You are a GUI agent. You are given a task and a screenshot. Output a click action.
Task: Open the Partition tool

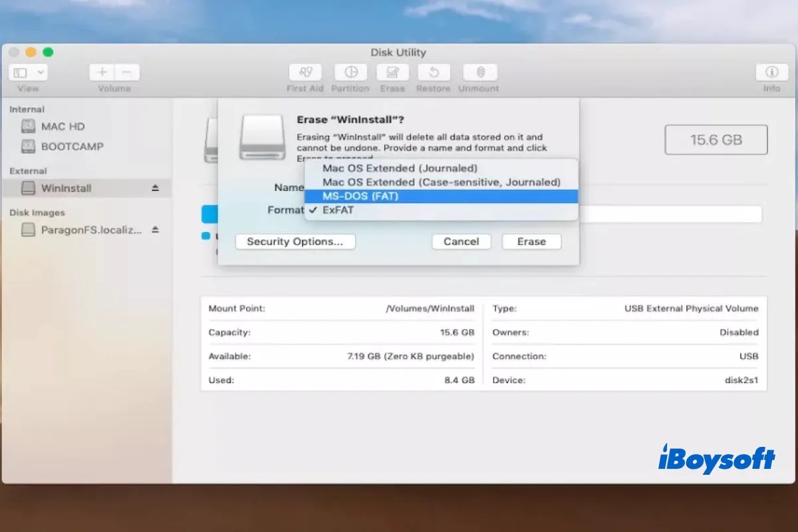(x=350, y=73)
